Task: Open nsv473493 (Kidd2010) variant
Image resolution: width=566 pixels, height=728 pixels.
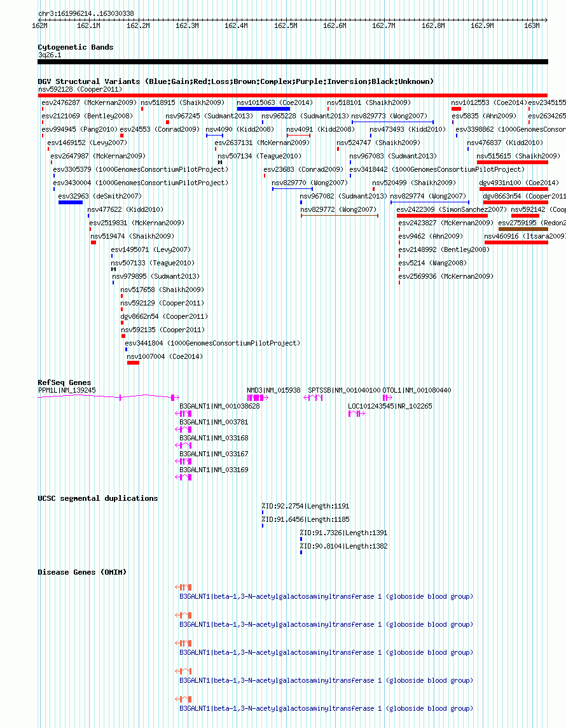Action: point(408,130)
